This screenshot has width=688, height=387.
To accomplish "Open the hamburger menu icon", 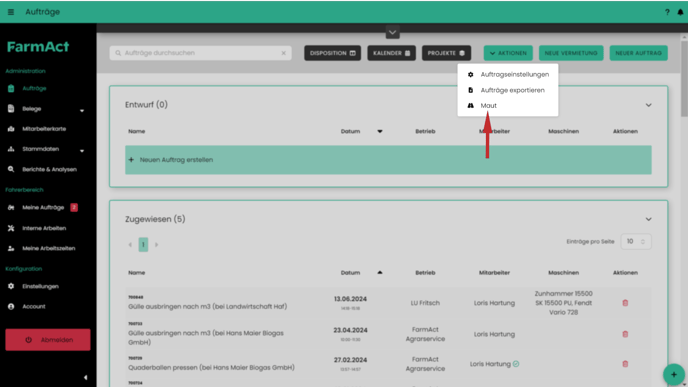I will (11, 12).
